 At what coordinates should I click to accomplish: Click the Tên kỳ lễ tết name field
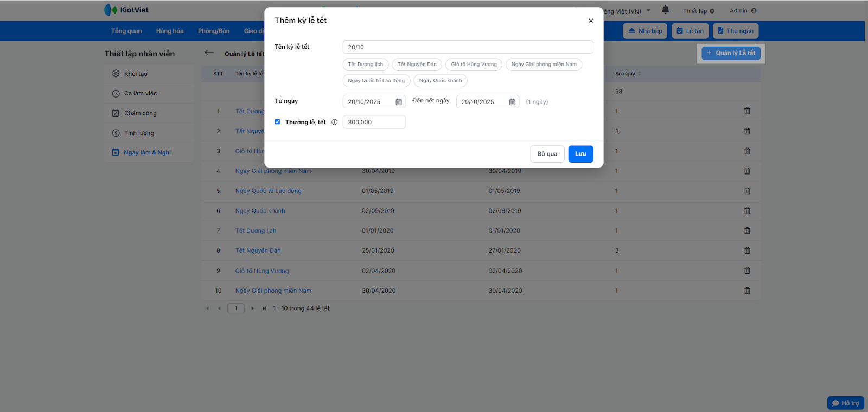[468, 47]
